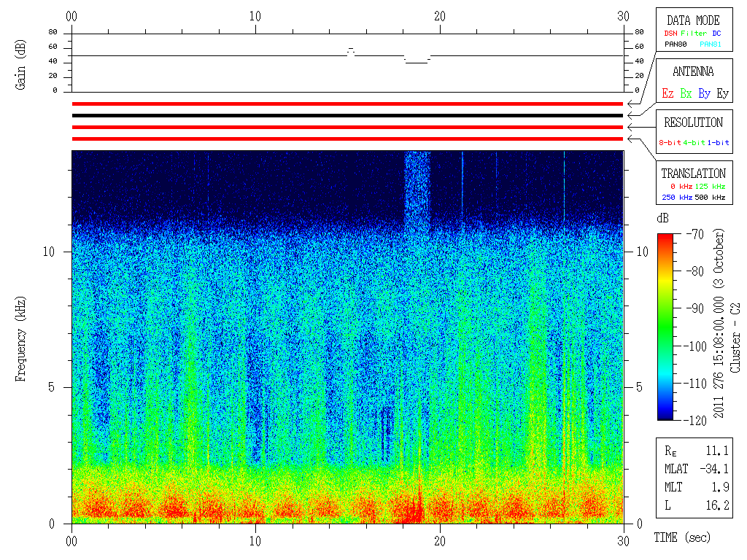Viewport: 747px width, 560px height.
Task: Click the Frequency (kHz) axis label
Action: (20, 338)
